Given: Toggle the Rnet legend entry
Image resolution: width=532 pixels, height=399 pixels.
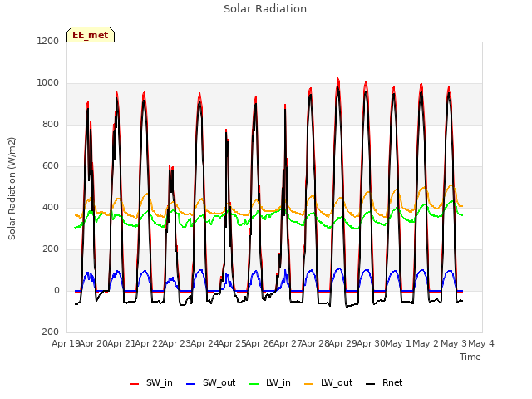Looking at the screenshot, I should pos(384,382).
